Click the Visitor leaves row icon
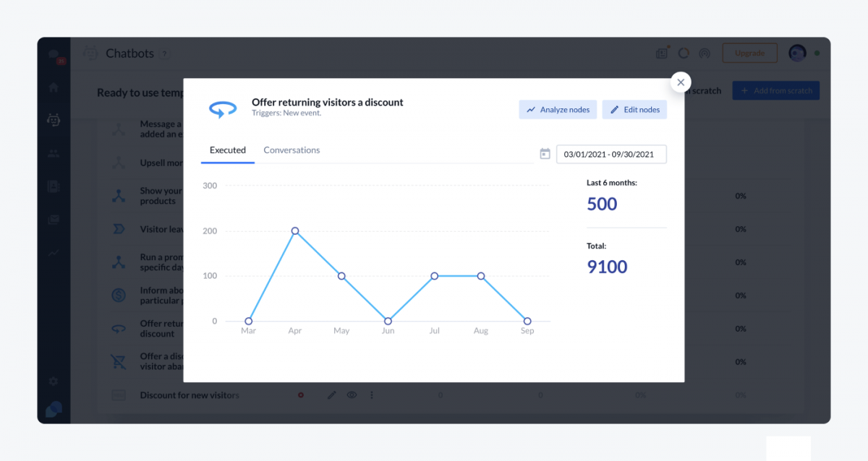 (119, 229)
